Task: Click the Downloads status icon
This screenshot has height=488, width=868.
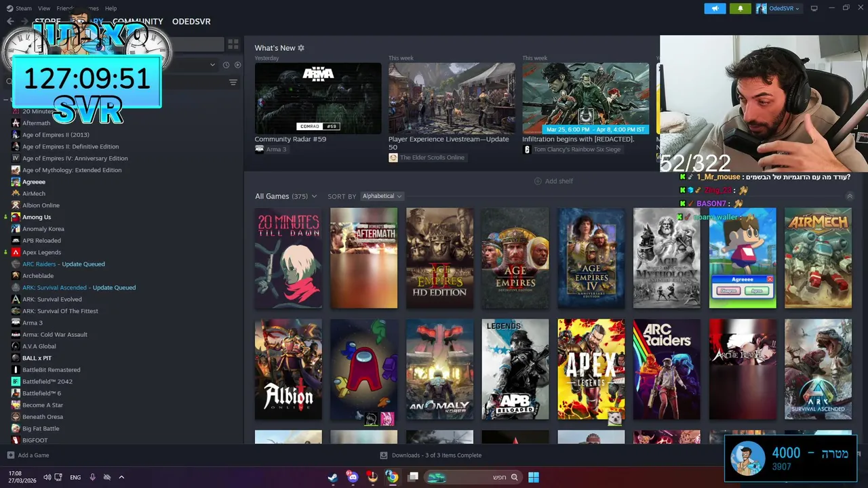Action: tap(384, 455)
